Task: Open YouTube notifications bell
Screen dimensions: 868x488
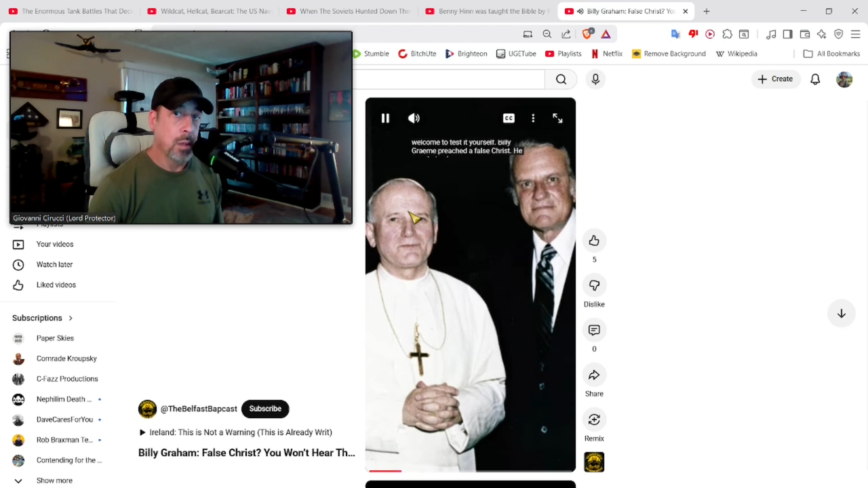Action: tap(815, 79)
